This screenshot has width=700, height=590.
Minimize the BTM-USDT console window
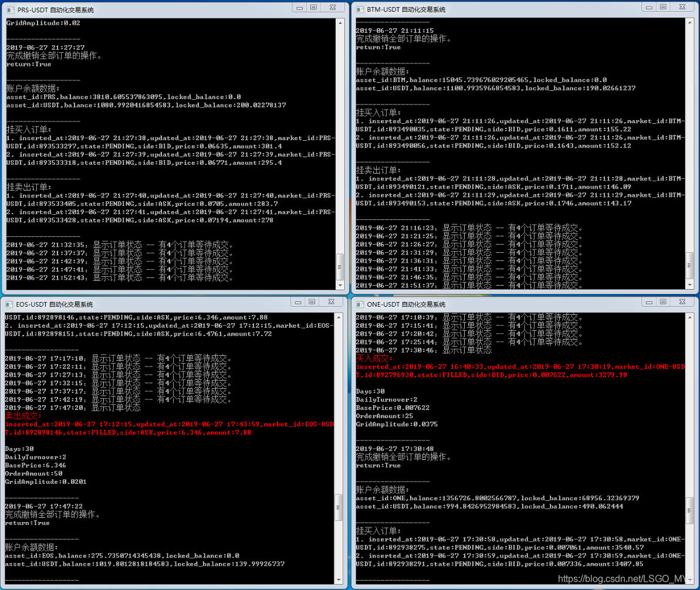649,7
